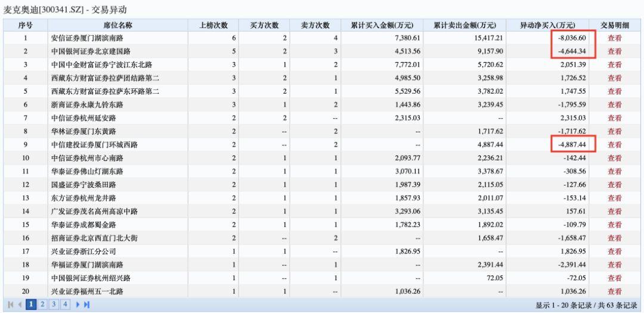Sort by 累计卖出金额(万元) column header
The image size is (644, 313).
click(465, 25)
